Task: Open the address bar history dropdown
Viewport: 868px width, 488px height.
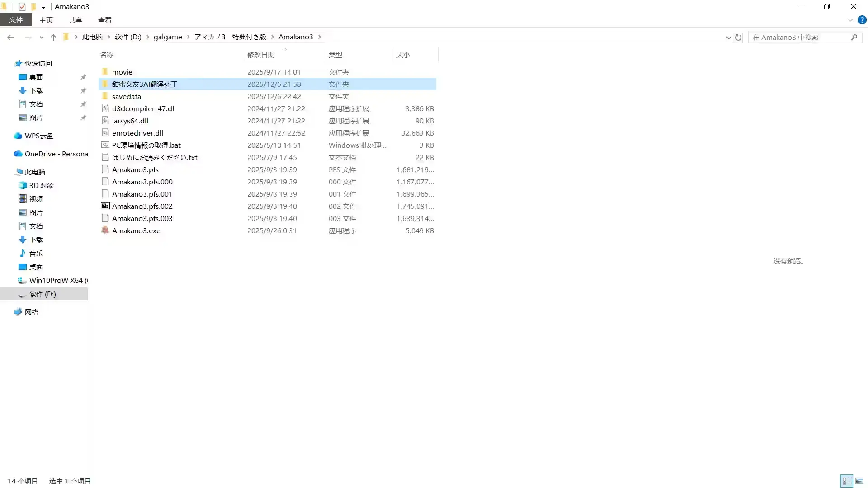Action: pyautogui.click(x=728, y=38)
